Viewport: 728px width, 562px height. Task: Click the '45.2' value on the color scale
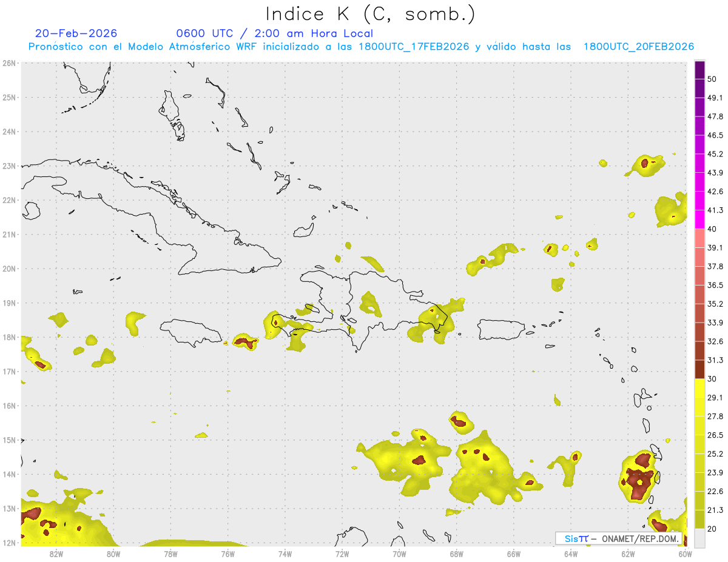click(715, 154)
